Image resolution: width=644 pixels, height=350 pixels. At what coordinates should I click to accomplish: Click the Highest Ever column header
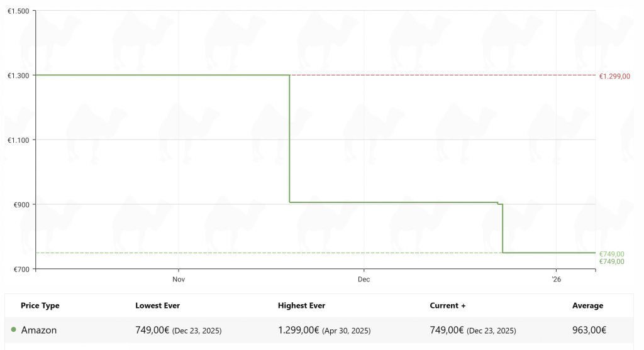coord(301,306)
